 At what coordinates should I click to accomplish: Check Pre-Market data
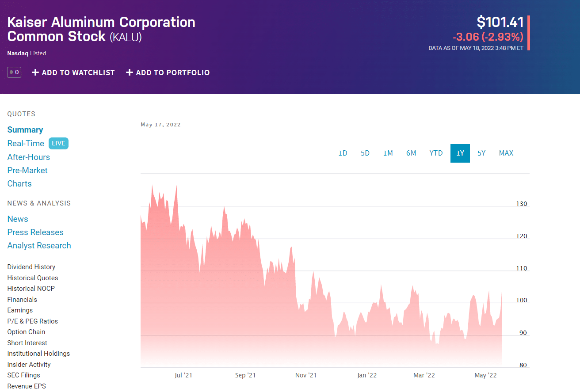pyautogui.click(x=27, y=170)
